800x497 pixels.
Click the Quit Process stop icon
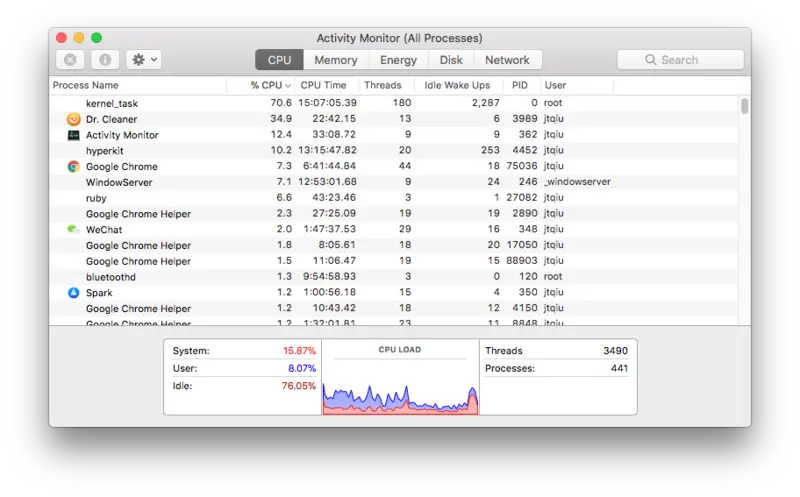click(70, 60)
